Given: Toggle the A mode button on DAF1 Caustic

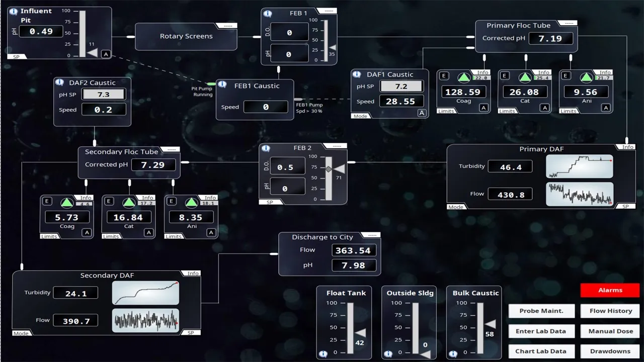Looking at the screenshot, I should tap(422, 113).
